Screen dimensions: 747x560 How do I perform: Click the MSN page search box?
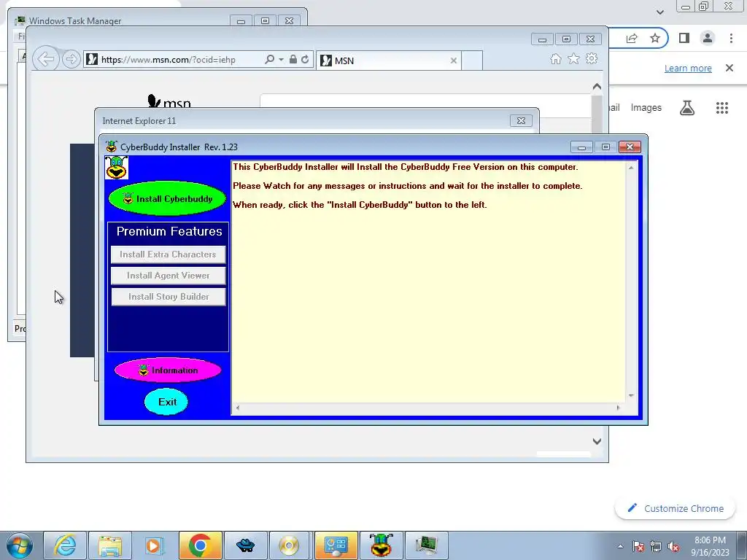425,105
